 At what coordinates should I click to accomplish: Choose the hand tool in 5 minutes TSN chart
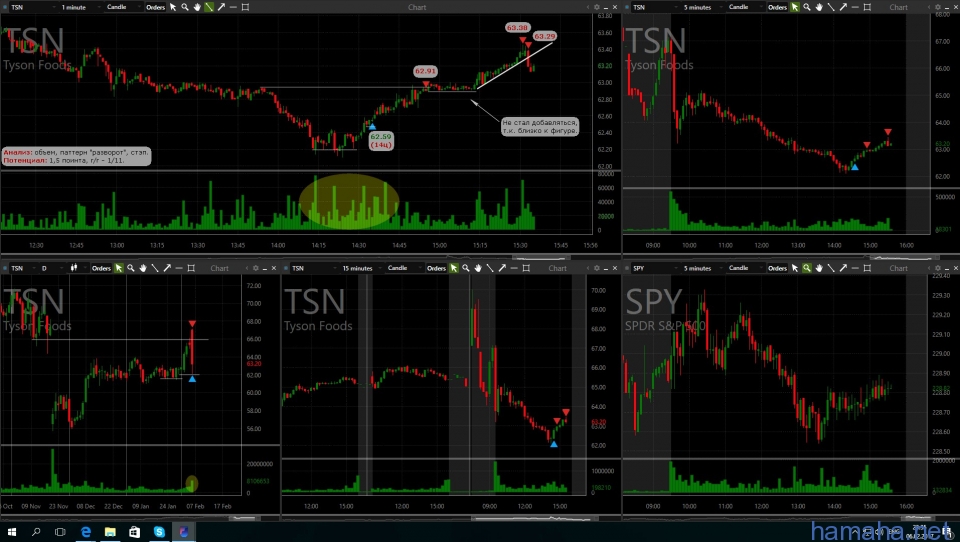pos(819,7)
